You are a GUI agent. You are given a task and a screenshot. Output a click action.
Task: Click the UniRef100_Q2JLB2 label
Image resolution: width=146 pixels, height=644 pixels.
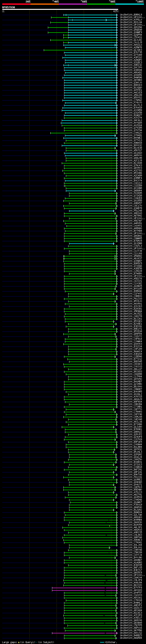point(131,40)
